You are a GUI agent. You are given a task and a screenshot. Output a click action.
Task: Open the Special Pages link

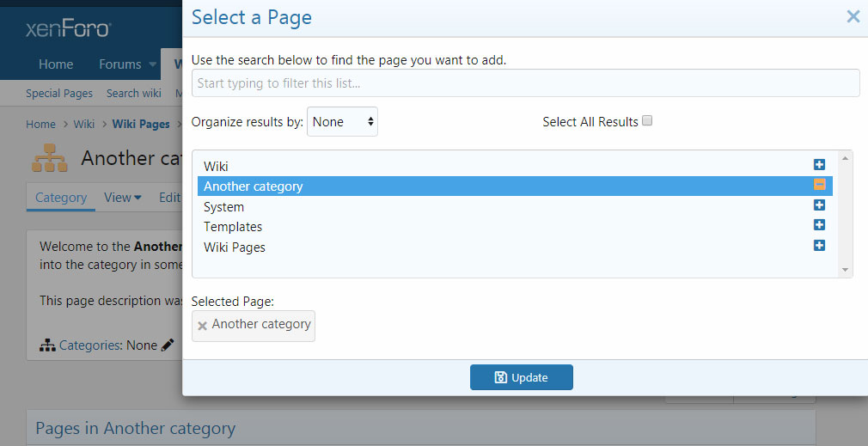tap(59, 93)
